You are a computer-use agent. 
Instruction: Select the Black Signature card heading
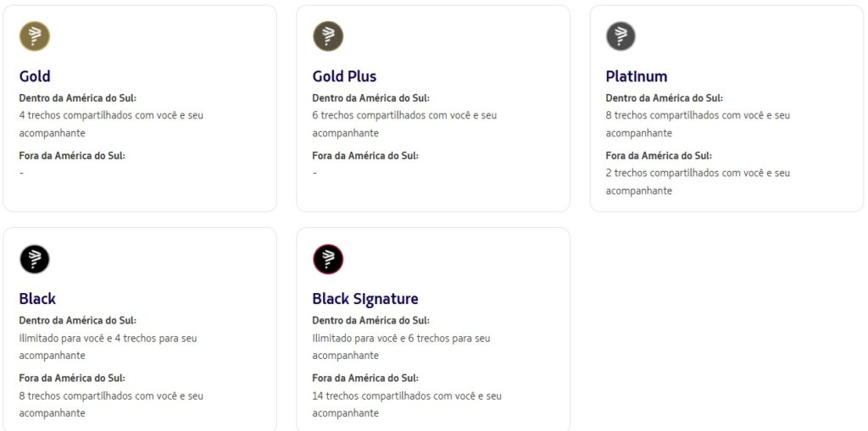[x=365, y=299]
